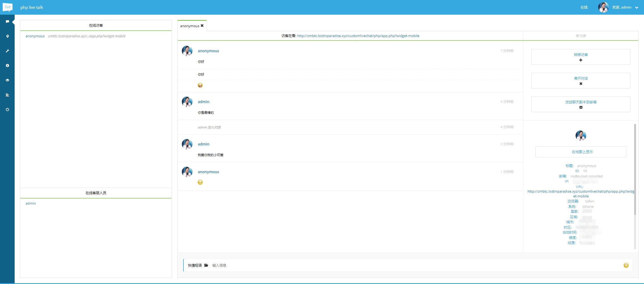Click the 转移访客 transfer visitor button
The image size is (644, 284).
pyautogui.click(x=581, y=57)
